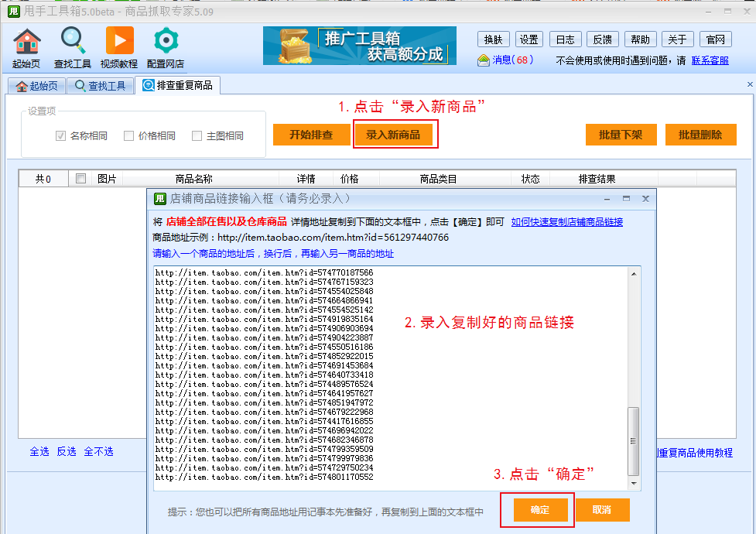Click the 关于 about button
Viewport: 756px width, 534px height.
[677, 39]
